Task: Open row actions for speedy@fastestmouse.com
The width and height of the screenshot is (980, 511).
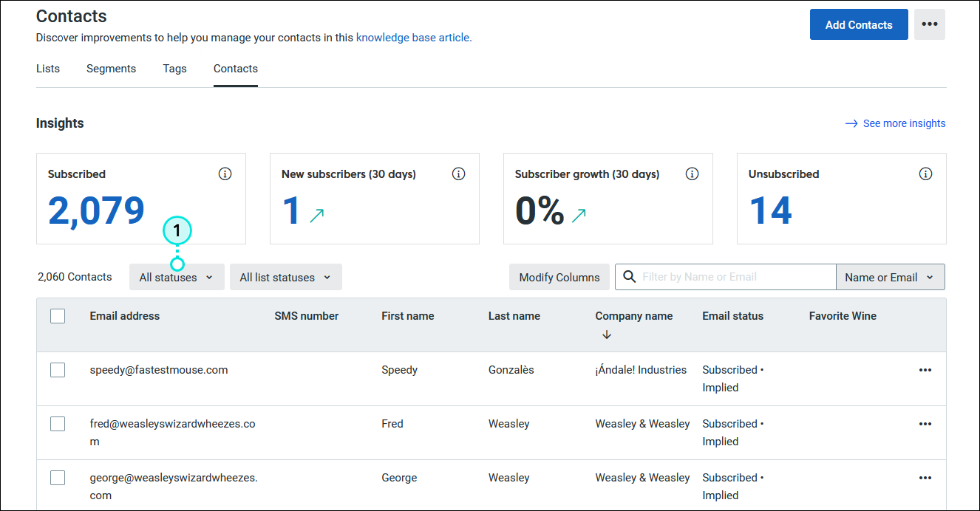Action: click(x=925, y=370)
